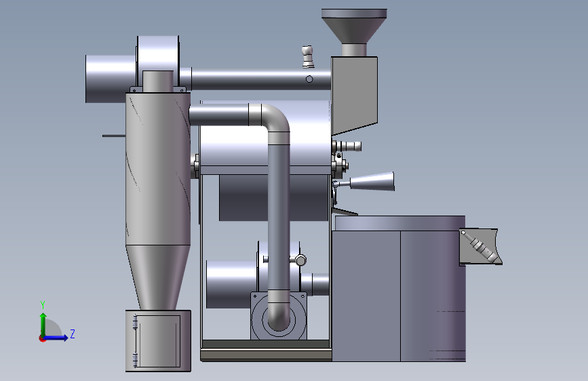Select the angled discharge chute on cooling tray
The height and width of the screenshot is (381, 588).
point(480,246)
